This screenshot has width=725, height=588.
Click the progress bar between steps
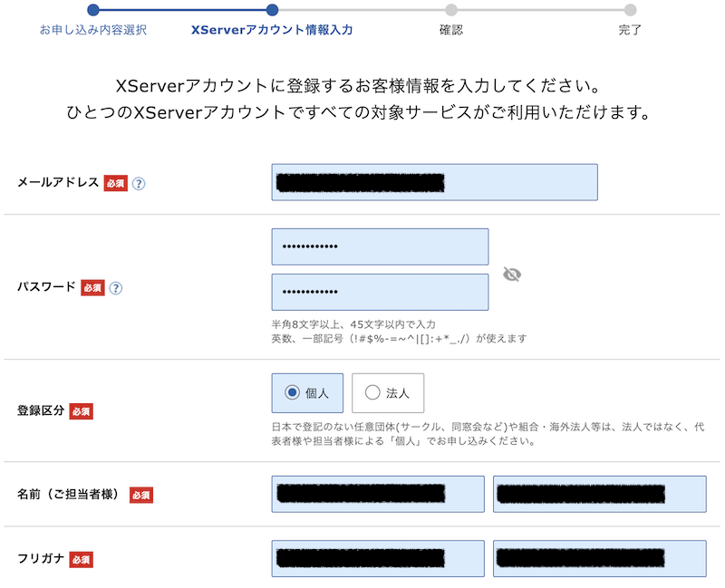click(x=362, y=9)
